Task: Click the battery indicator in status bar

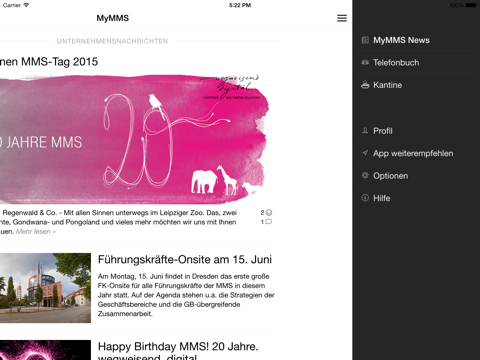Action: click(471, 5)
